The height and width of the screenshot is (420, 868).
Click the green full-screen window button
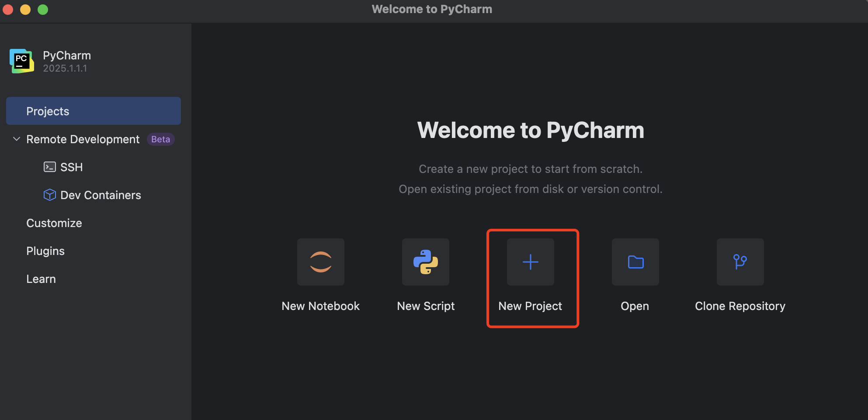(x=43, y=10)
